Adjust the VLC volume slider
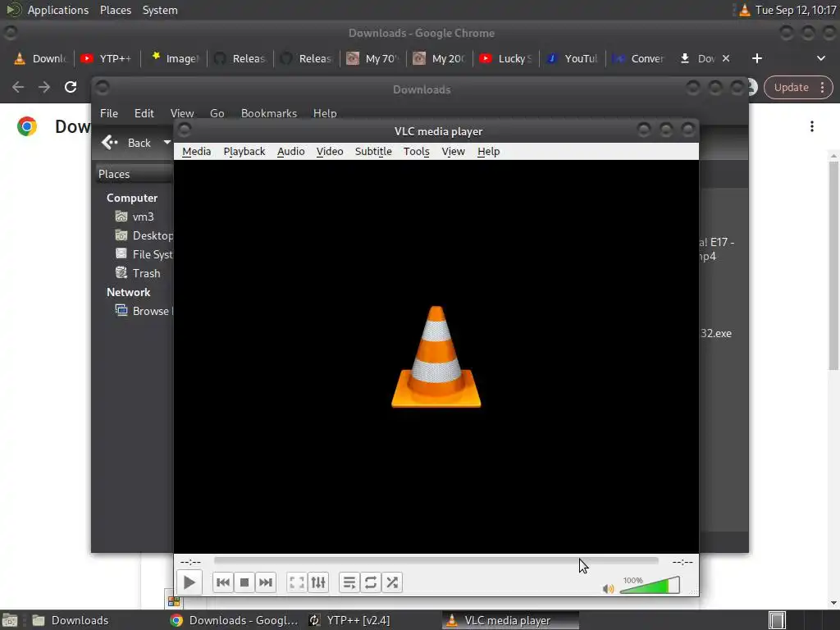The height and width of the screenshot is (630, 840). pyautogui.click(x=650, y=585)
